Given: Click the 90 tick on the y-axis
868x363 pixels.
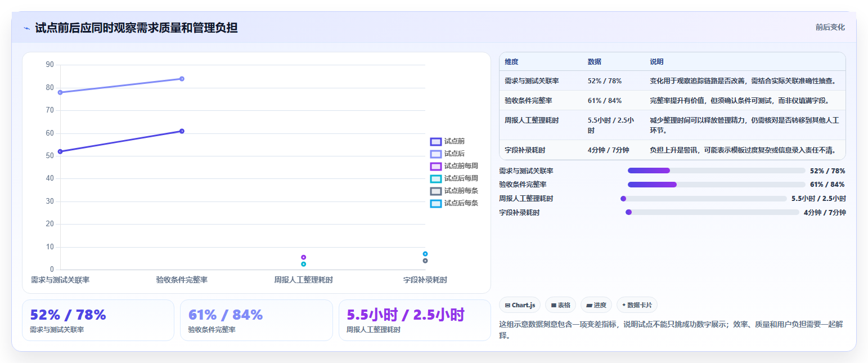Looking at the screenshot, I should point(50,65).
